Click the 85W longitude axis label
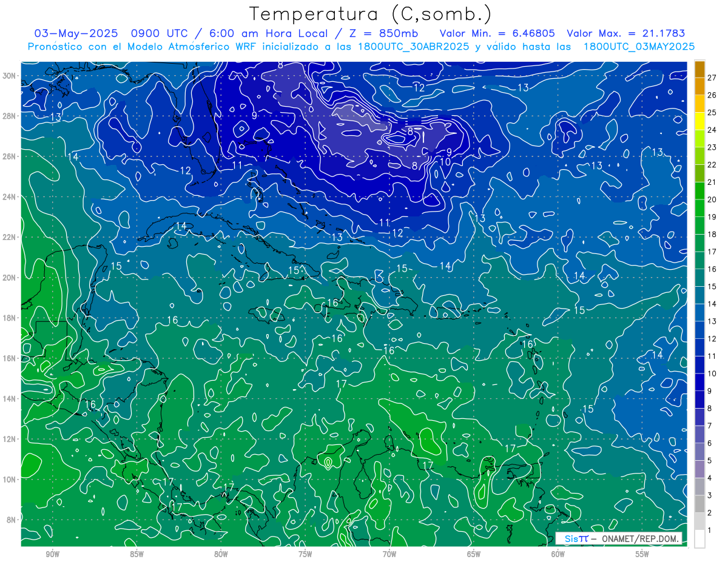 coord(136,554)
